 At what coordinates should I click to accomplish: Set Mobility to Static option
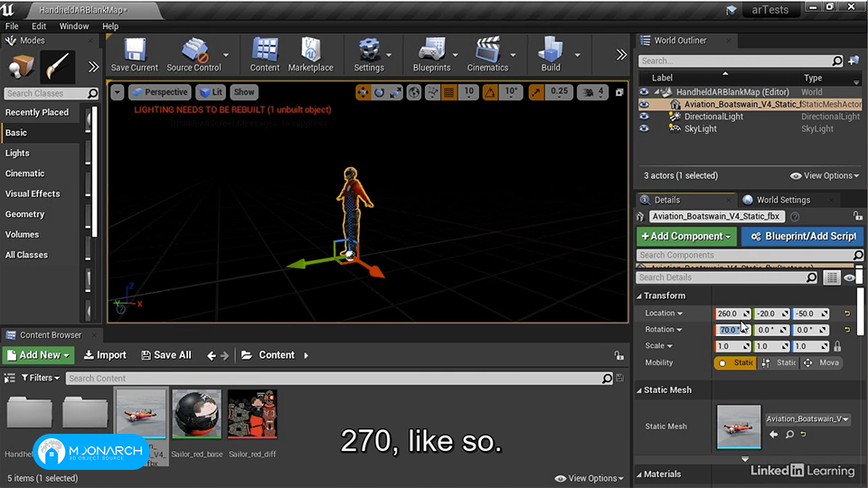[x=735, y=363]
